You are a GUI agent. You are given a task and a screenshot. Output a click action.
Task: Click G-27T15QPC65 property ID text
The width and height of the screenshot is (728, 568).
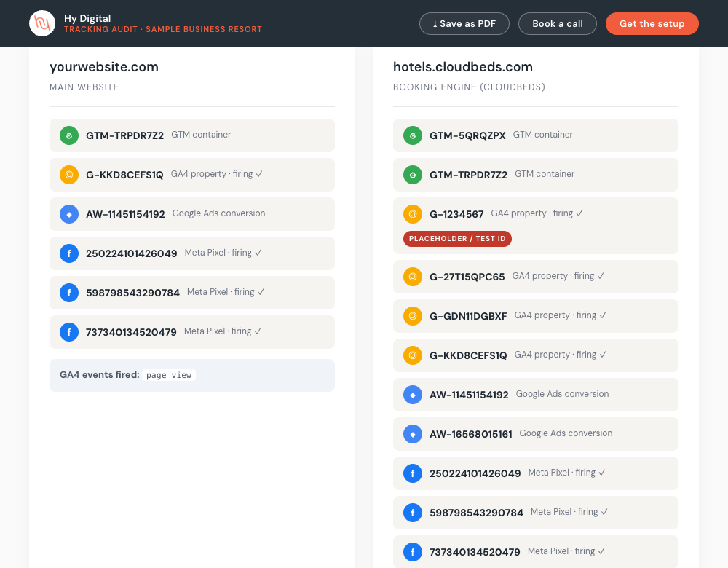(x=467, y=277)
